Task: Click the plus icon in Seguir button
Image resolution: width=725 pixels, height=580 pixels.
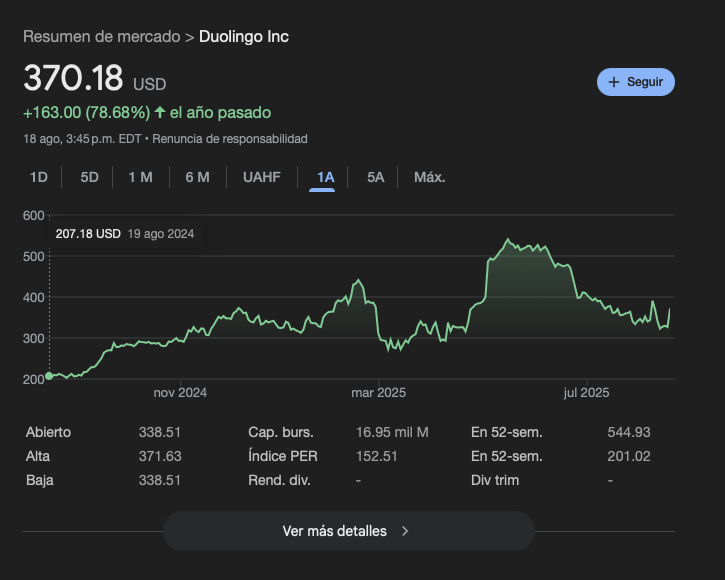Action: coord(614,82)
